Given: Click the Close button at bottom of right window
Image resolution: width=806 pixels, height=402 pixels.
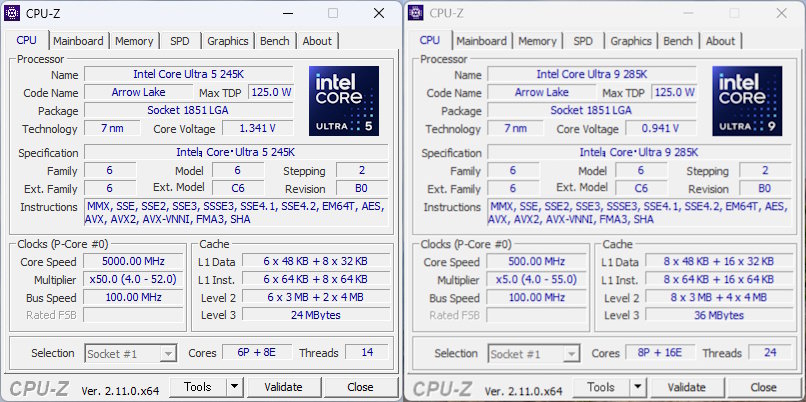Looking at the screenshot, I should click(x=763, y=388).
